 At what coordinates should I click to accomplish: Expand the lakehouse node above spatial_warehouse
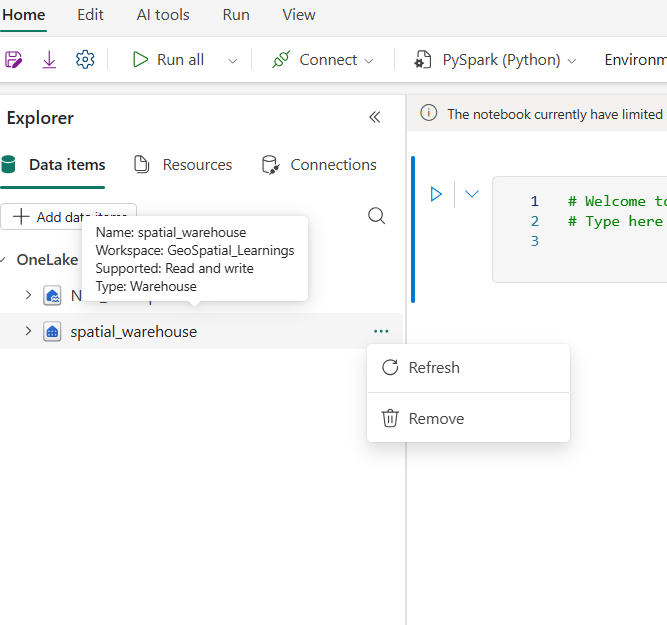pyautogui.click(x=28, y=295)
